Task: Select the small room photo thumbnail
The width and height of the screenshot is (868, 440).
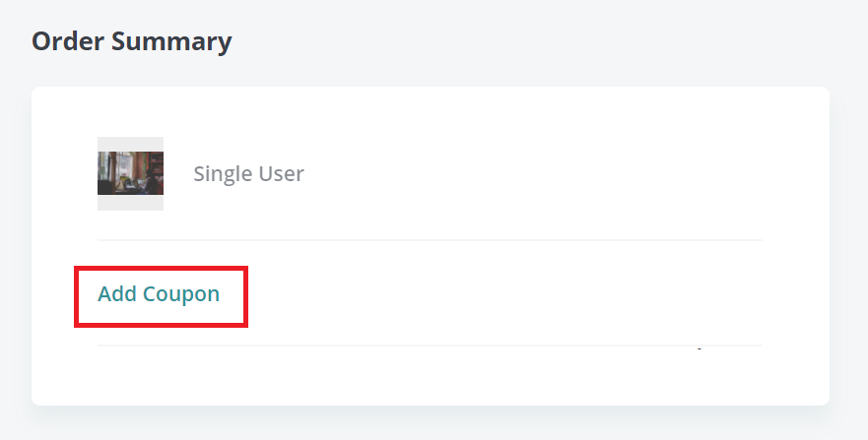Action: point(131,173)
